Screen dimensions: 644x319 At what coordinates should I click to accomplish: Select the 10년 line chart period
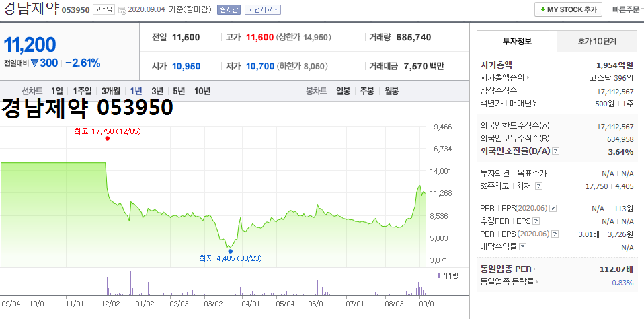[x=202, y=92]
